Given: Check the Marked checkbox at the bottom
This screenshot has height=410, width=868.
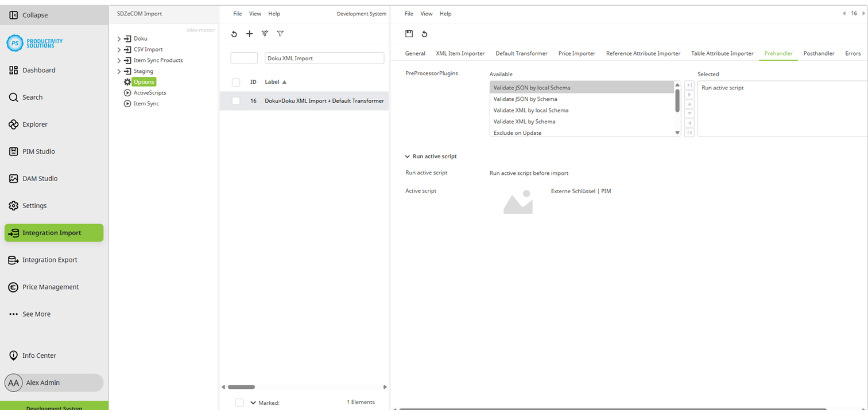Looking at the screenshot, I should coord(239,402).
